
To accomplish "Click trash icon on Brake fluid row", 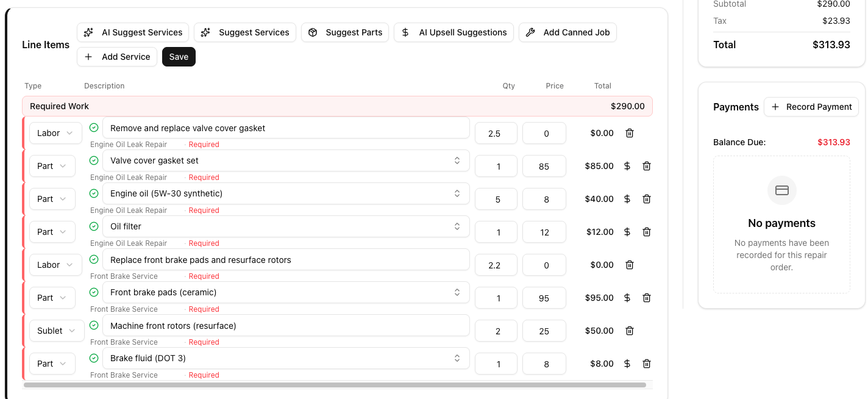I will pyautogui.click(x=647, y=364).
